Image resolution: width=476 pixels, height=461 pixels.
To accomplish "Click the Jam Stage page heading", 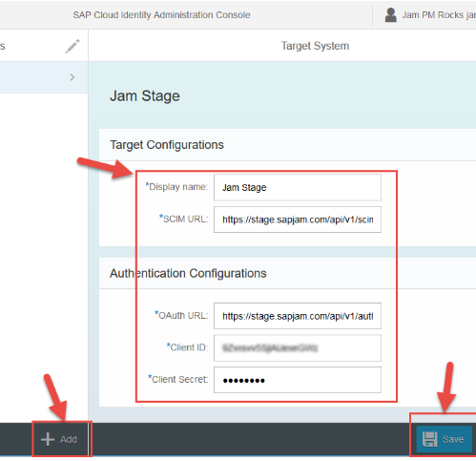I will click(145, 96).
